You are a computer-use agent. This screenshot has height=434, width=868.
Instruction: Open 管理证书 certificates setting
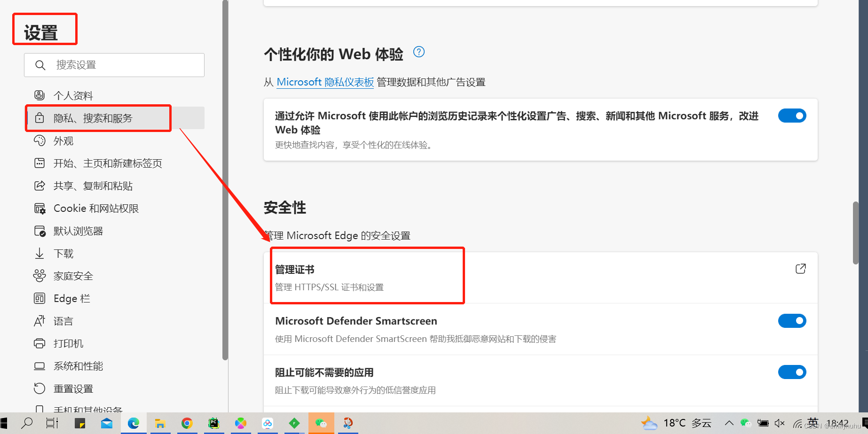click(x=541, y=278)
